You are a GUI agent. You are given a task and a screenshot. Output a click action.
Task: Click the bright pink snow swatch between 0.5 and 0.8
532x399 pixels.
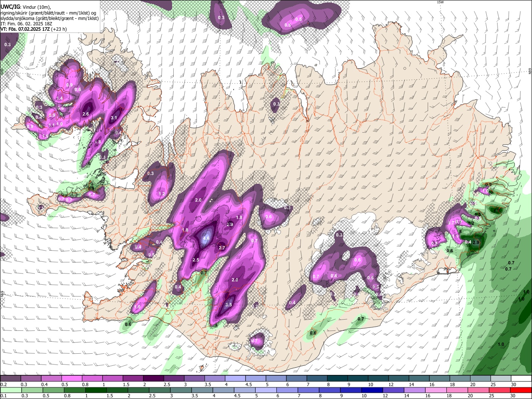pyautogui.click(x=71, y=379)
